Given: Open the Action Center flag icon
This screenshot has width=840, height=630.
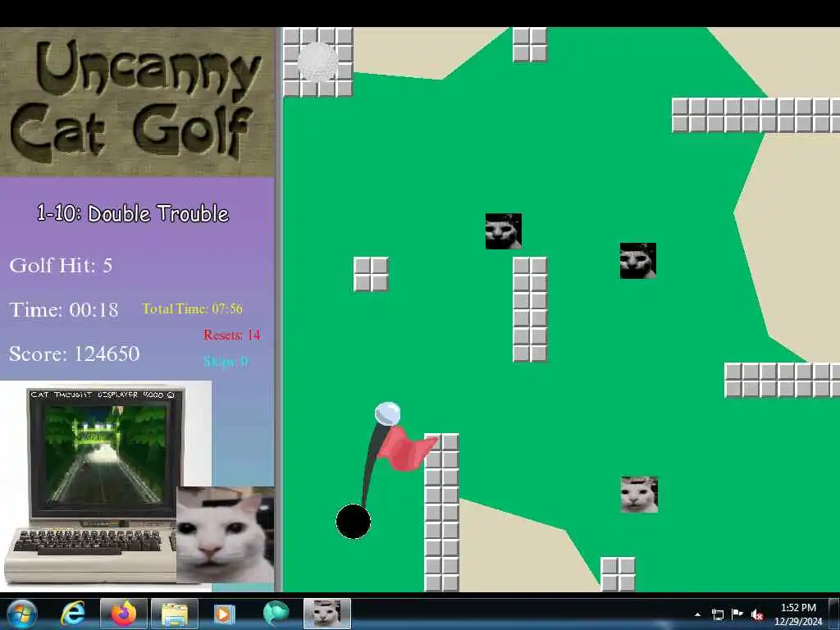Looking at the screenshot, I should coord(737,614).
